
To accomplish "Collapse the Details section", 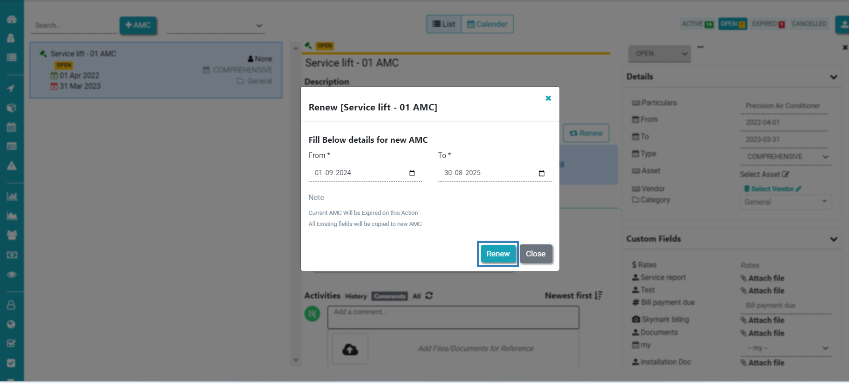I will (x=833, y=77).
